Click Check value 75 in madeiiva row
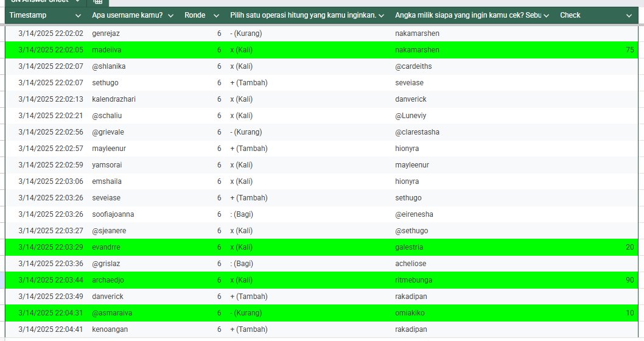644x341 pixels. pyautogui.click(x=629, y=50)
